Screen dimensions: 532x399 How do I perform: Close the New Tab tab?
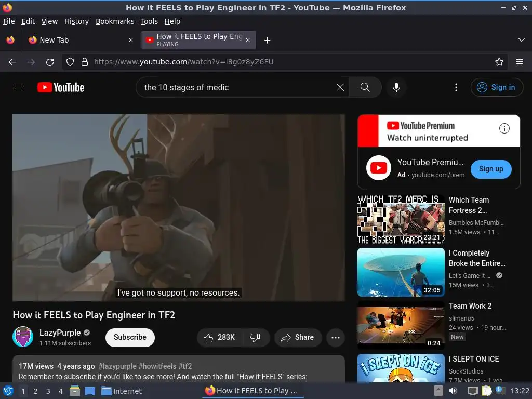click(x=131, y=40)
